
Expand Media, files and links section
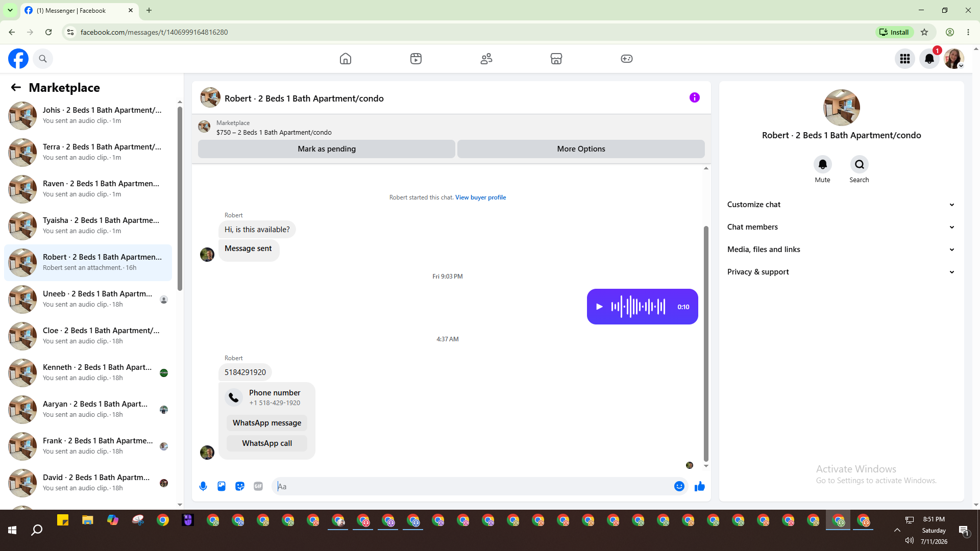click(841, 249)
